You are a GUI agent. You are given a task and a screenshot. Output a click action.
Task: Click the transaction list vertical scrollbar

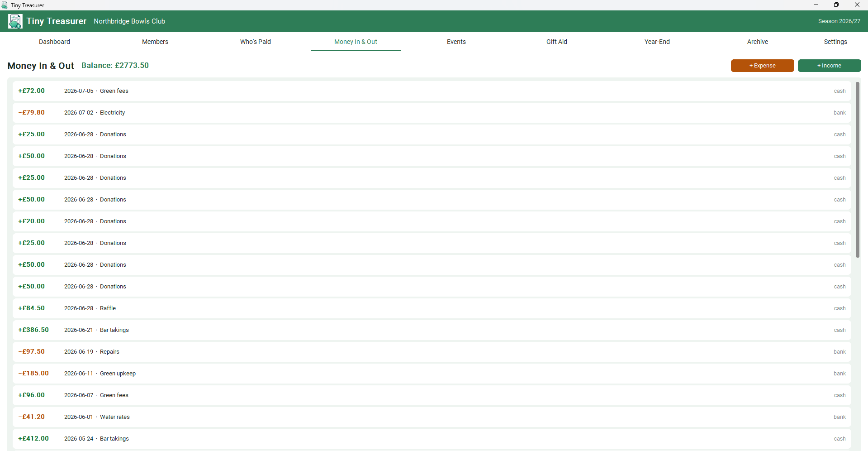point(857,170)
